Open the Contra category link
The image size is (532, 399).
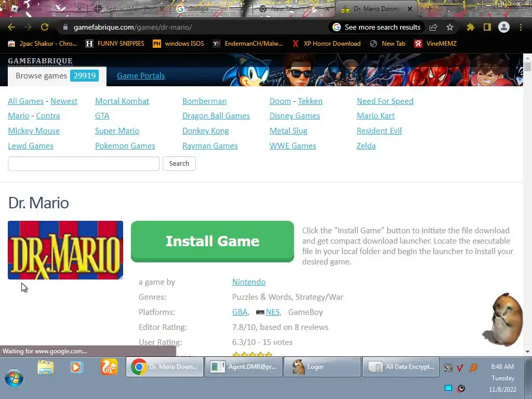pyautogui.click(x=48, y=116)
